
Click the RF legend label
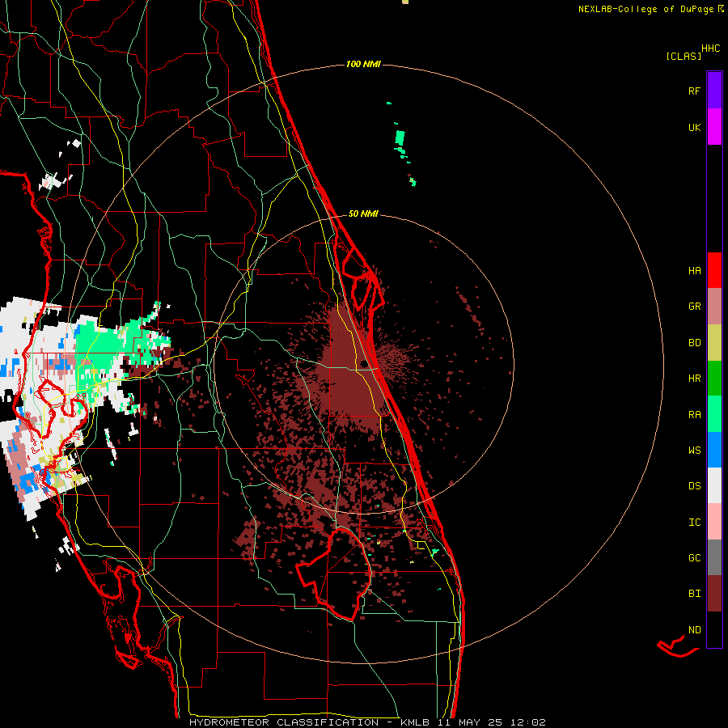point(694,91)
